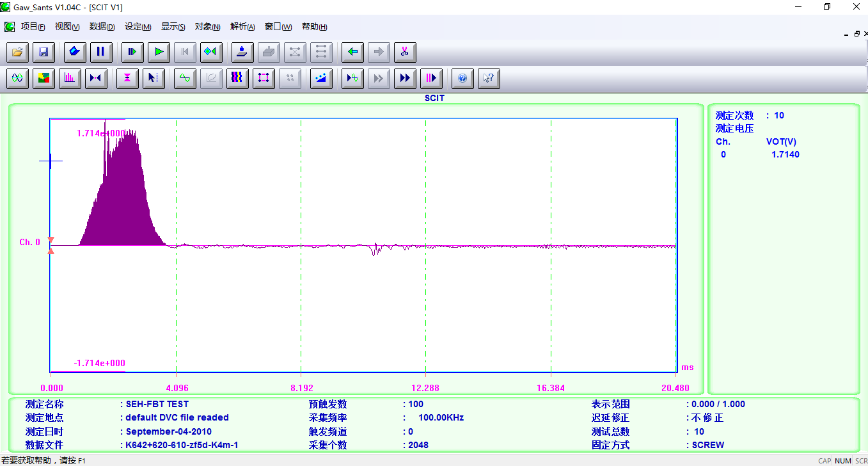The height and width of the screenshot is (466, 868).
Task: Click the scissors cut icon
Action: point(405,52)
